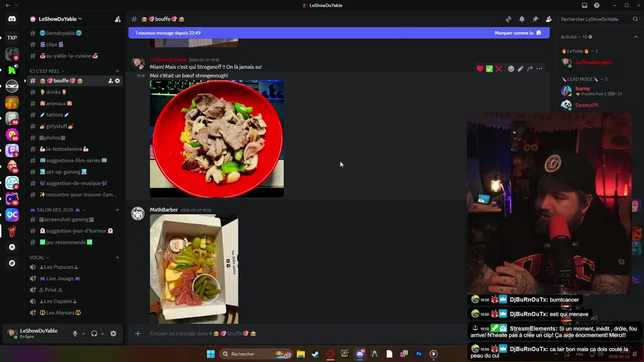Open the set-up-gaming channel

click(75, 172)
